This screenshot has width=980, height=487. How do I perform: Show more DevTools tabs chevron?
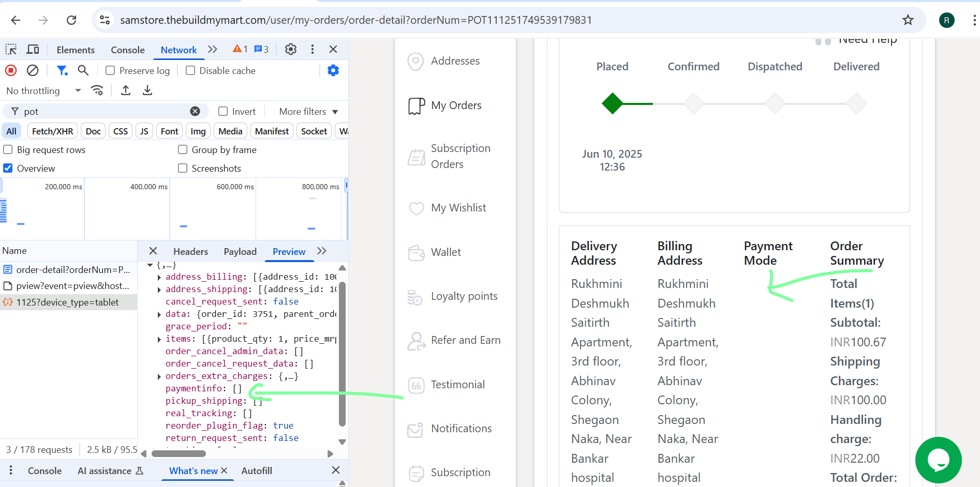(213, 49)
